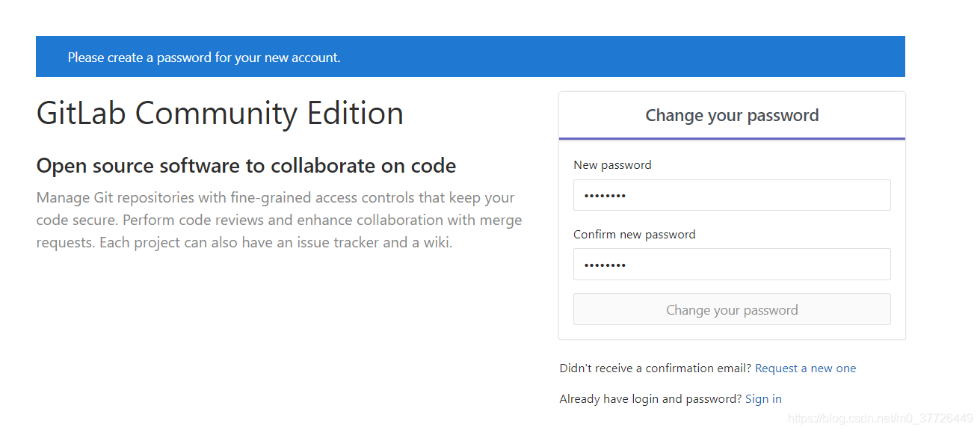Click the Didn't receive a confirmation email text
The width and height of the screenshot is (980, 432).
(656, 368)
